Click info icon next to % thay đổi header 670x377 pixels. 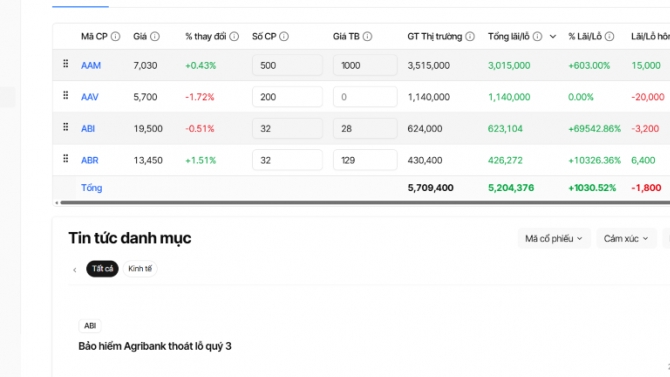[234, 37]
